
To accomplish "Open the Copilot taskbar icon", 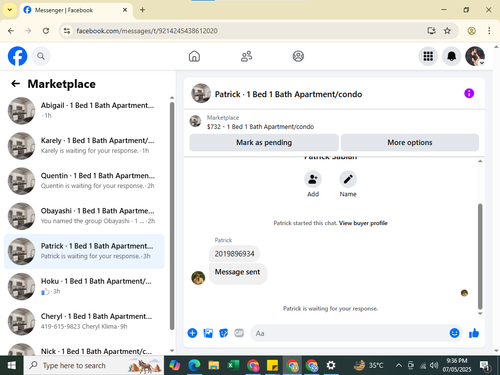I will (x=175, y=366).
